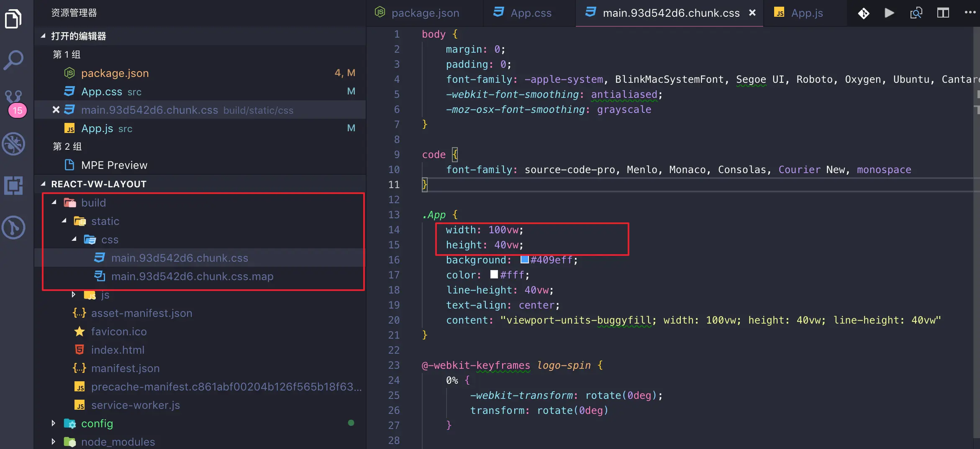This screenshot has height=449, width=980.
Task: Click line number 11 in the gutter
Action: click(x=394, y=184)
